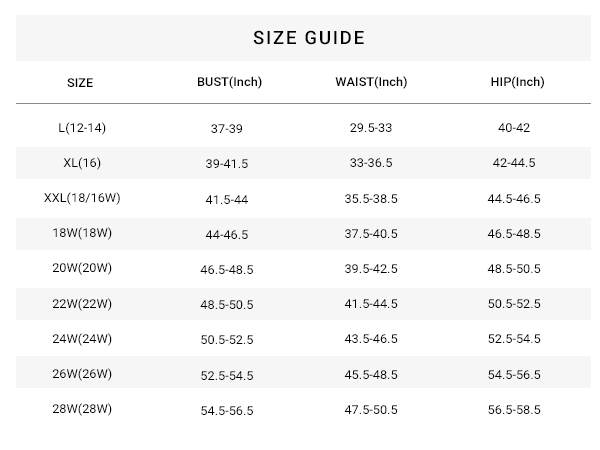Select the 22W(22W) size label
Screen dimensions: 600x450
pyautogui.click(x=82, y=303)
